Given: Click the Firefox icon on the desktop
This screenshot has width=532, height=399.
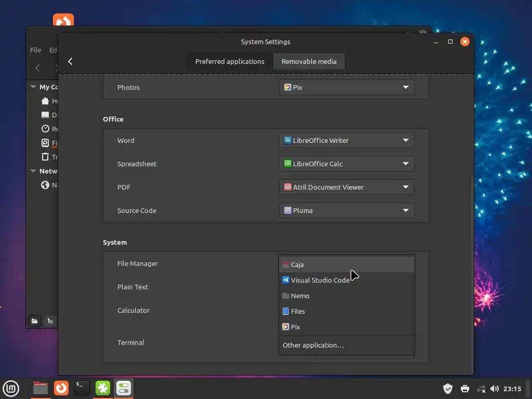Looking at the screenshot, I should click(x=63, y=20).
